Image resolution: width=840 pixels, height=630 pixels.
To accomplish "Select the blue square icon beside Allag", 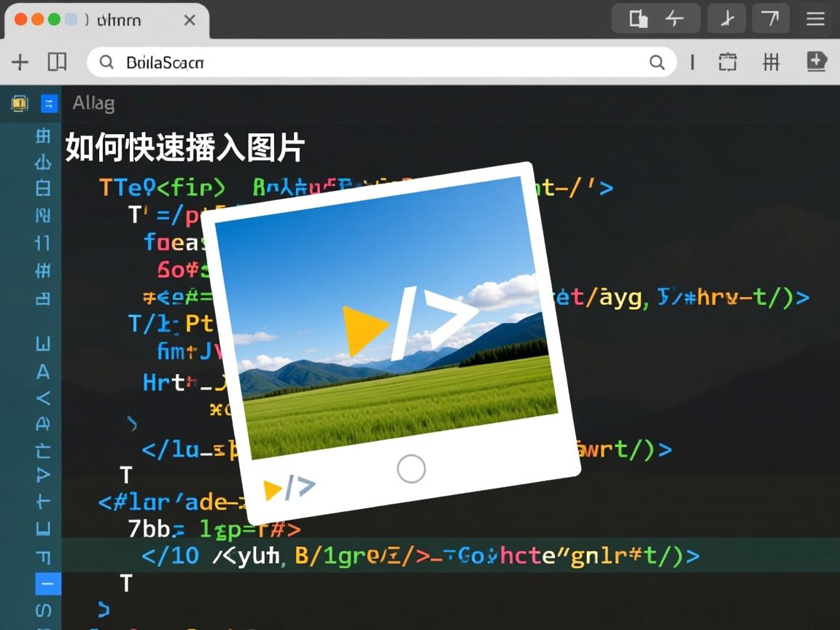I will (x=49, y=104).
